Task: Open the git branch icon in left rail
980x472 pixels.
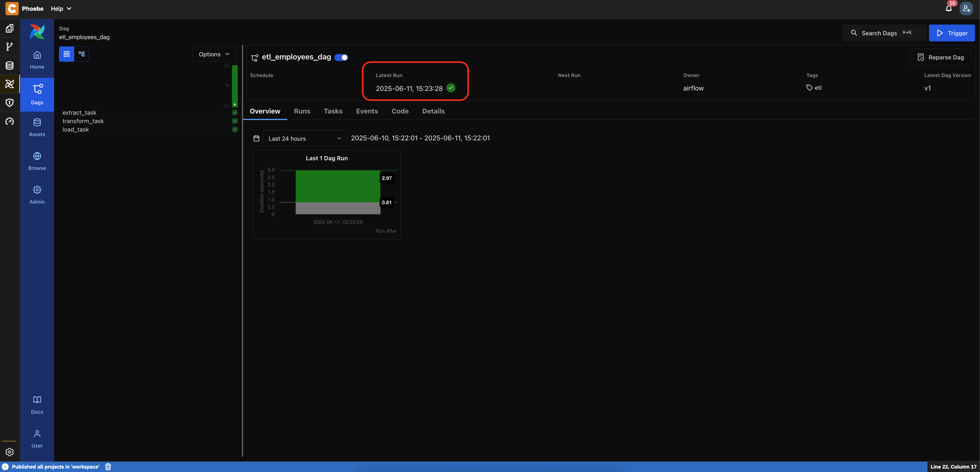Action: pyautogui.click(x=10, y=47)
